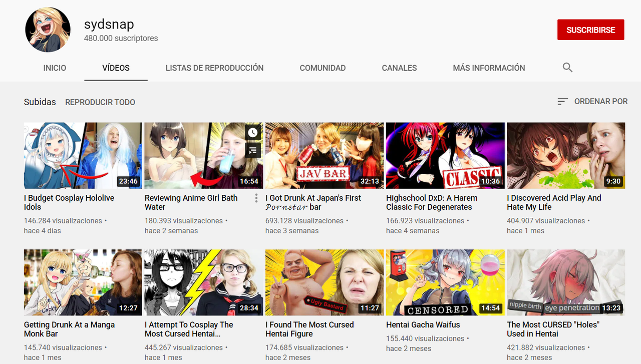Click REPRODUCIR TODO to play all uploads
Viewport: 641px width, 364px height.
click(100, 102)
